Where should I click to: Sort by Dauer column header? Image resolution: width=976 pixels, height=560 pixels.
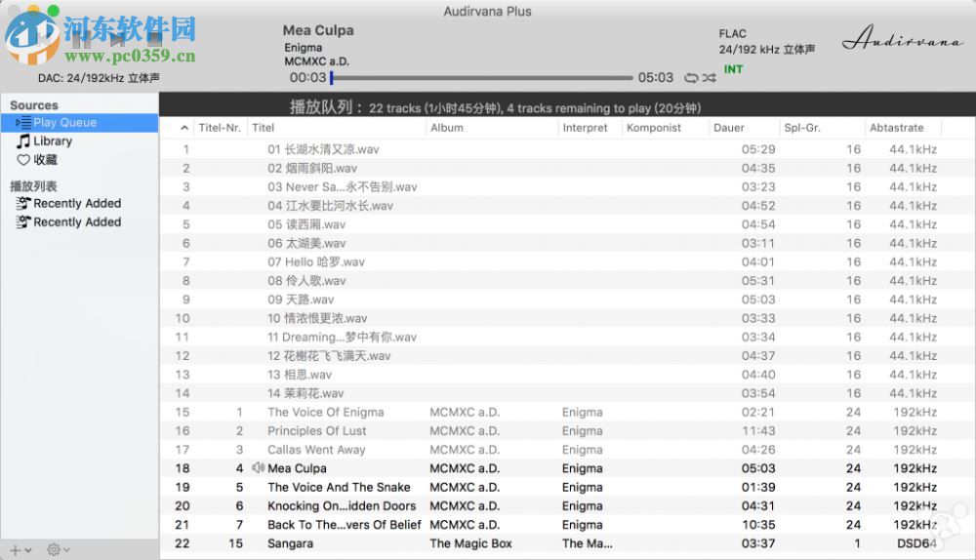pyautogui.click(x=744, y=128)
